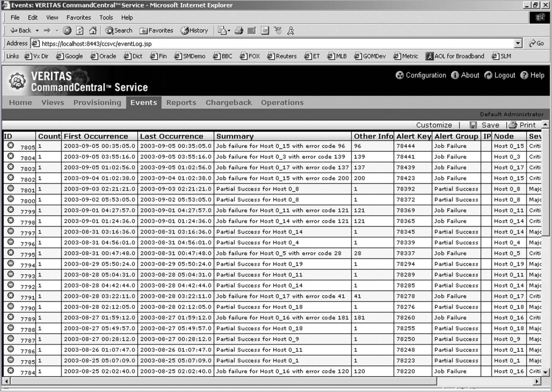Switch to the Operations tab
Viewport: 552px width, 392px height.
(x=282, y=102)
